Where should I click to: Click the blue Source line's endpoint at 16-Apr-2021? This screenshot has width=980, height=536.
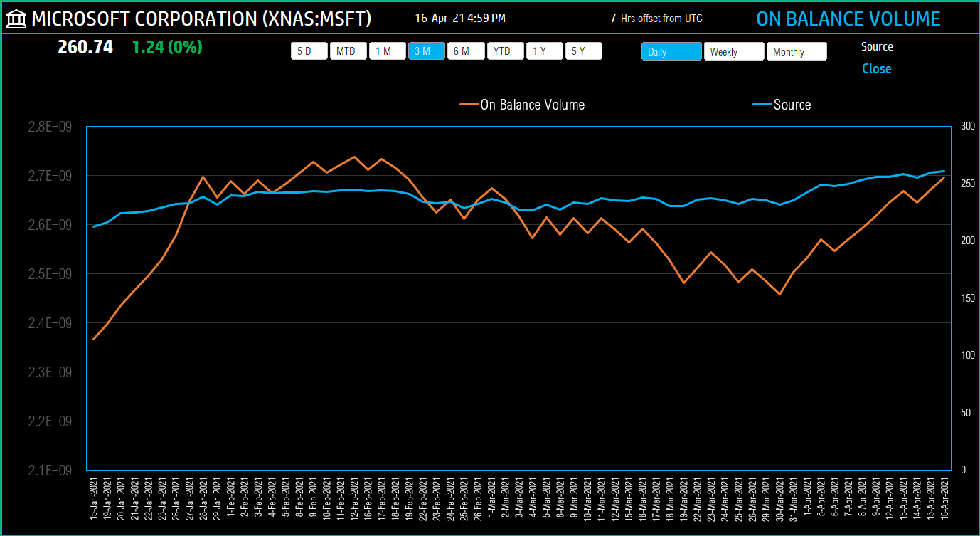[x=944, y=171]
